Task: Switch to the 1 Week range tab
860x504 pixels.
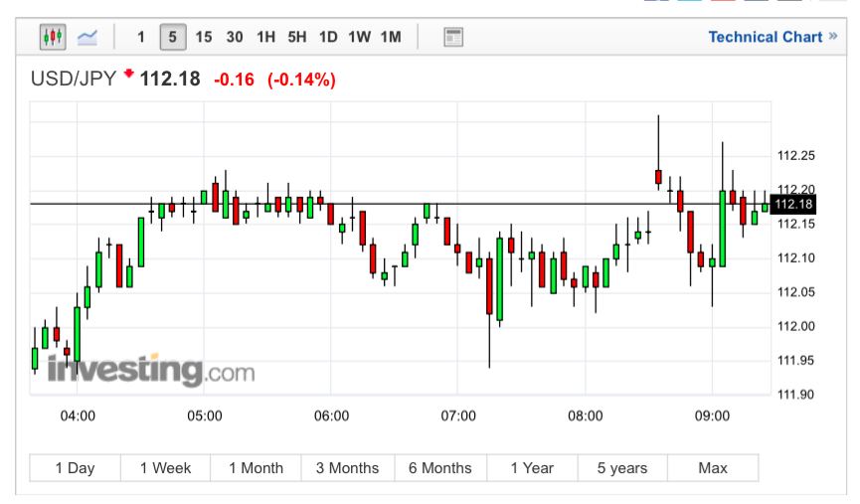Action: point(166,468)
